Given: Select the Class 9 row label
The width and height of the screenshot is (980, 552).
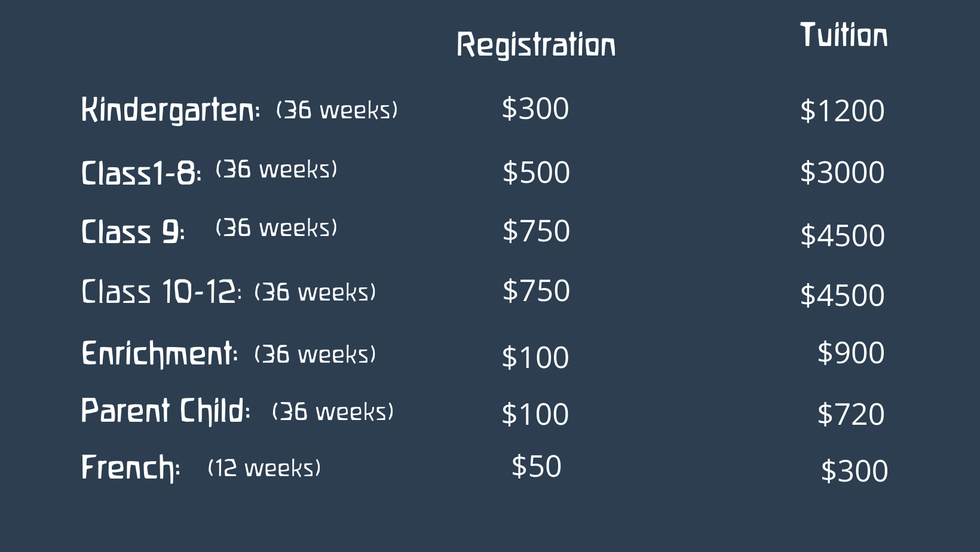Looking at the screenshot, I should point(133,232).
